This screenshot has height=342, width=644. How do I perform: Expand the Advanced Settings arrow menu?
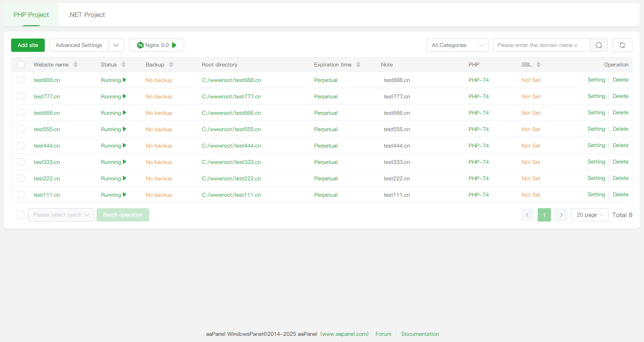(116, 45)
